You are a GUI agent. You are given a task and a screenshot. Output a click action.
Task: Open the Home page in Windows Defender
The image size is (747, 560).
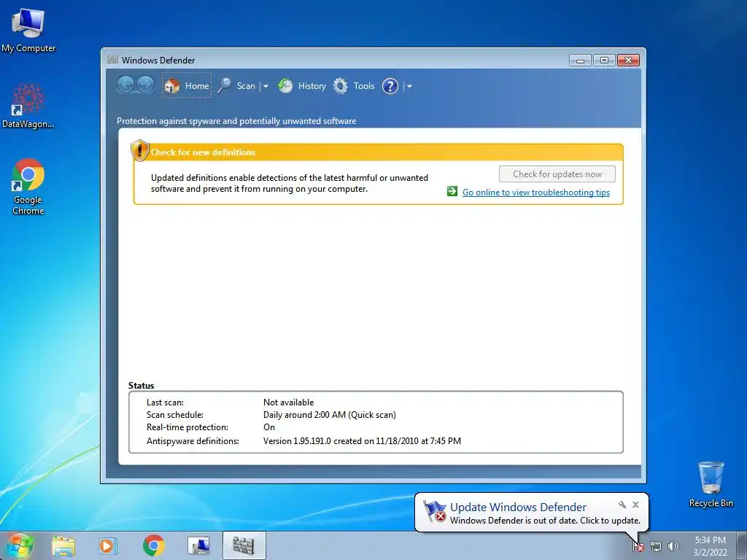(187, 86)
